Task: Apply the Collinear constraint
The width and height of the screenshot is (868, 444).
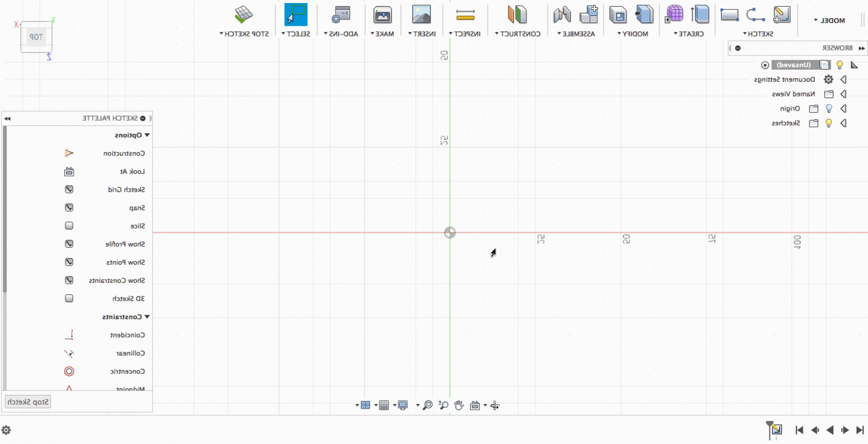Action: (69, 353)
